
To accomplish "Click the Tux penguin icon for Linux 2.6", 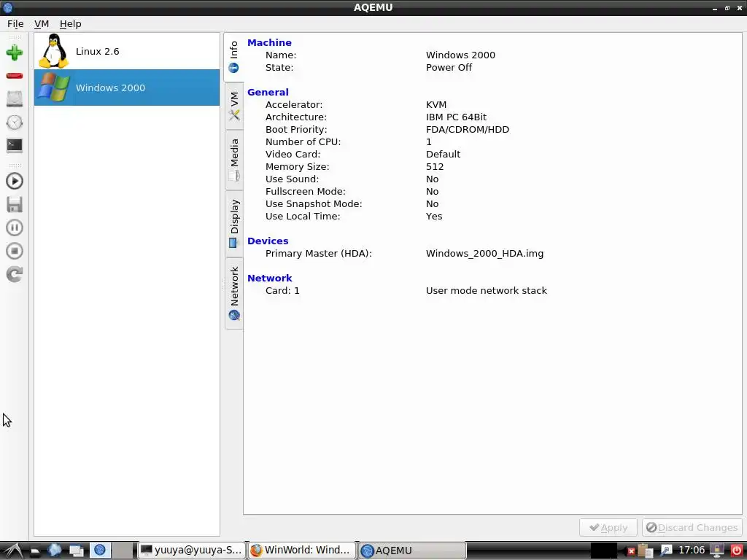I will click(x=53, y=52).
